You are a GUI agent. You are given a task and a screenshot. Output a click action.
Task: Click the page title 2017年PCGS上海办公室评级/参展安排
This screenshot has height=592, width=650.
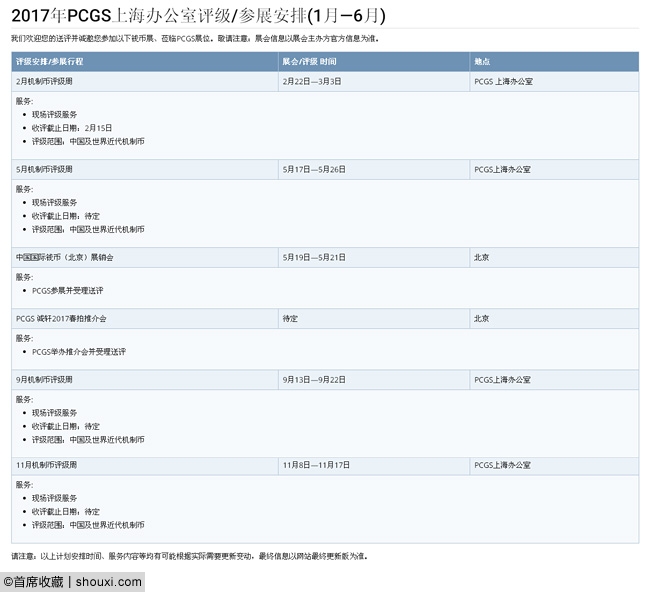198,16
